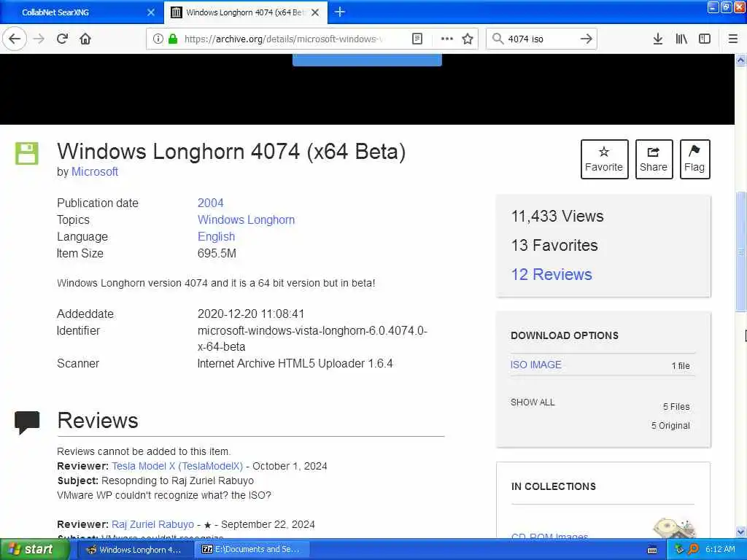Click the search magnifier icon
Screen dimensions: 747x560
click(x=498, y=39)
